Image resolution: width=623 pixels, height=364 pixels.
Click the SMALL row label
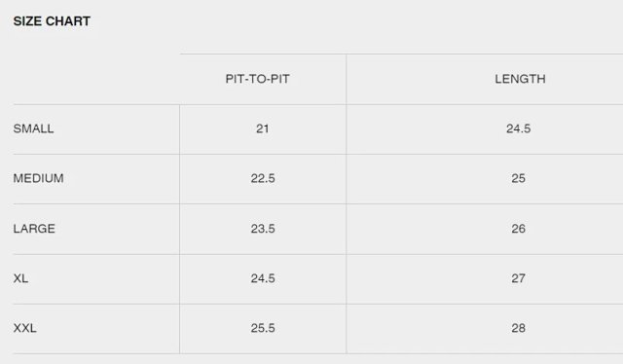click(33, 128)
